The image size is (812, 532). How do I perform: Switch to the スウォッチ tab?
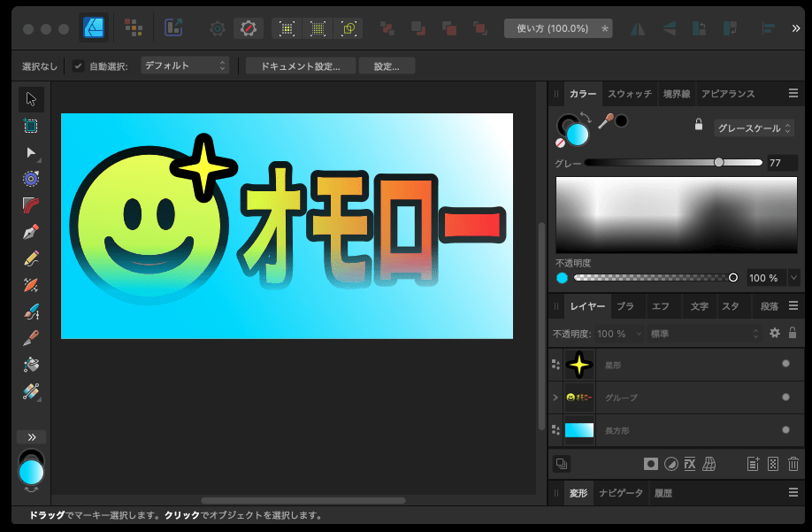(630, 94)
